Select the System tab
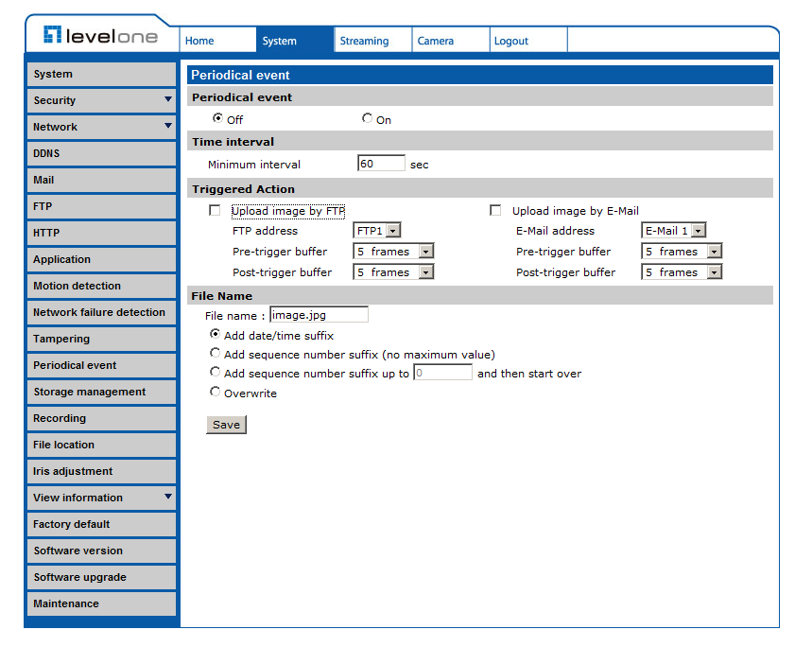Screen dimensions: 812x647 295,41
